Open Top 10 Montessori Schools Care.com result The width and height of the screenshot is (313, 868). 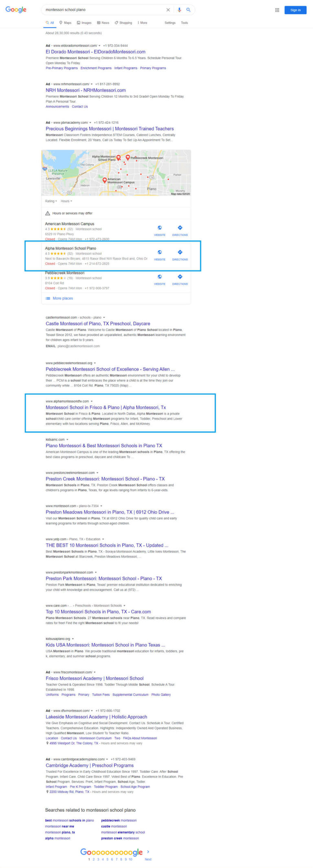pos(98,612)
